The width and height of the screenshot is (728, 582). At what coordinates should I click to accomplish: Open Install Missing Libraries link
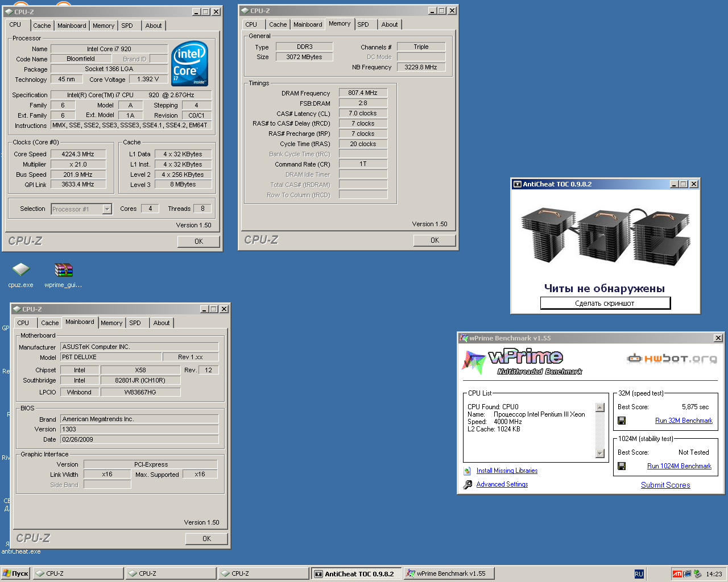point(507,471)
